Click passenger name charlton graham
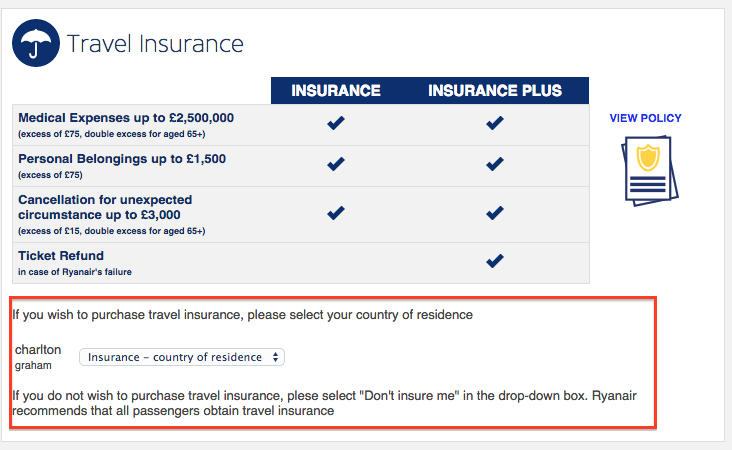Viewport: 732px width, 450px height. 39,357
